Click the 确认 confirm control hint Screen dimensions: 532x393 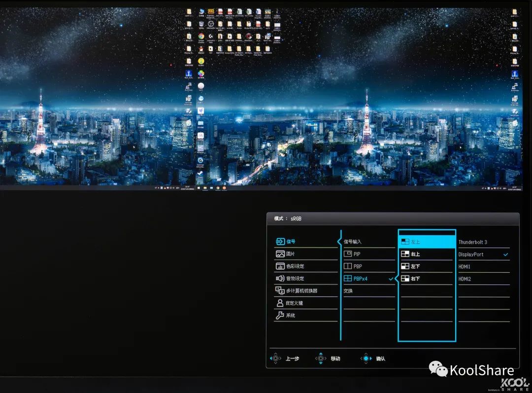(x=373, y=358)
